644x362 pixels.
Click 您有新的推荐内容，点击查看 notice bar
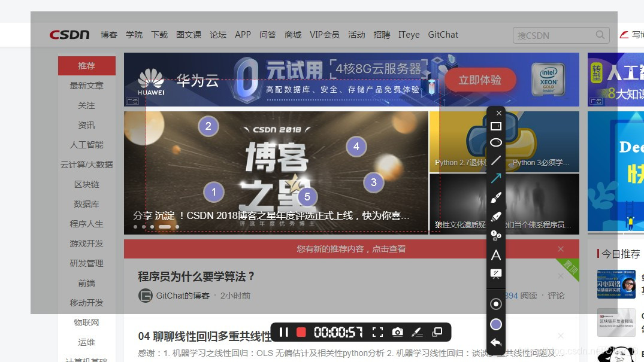351,249
